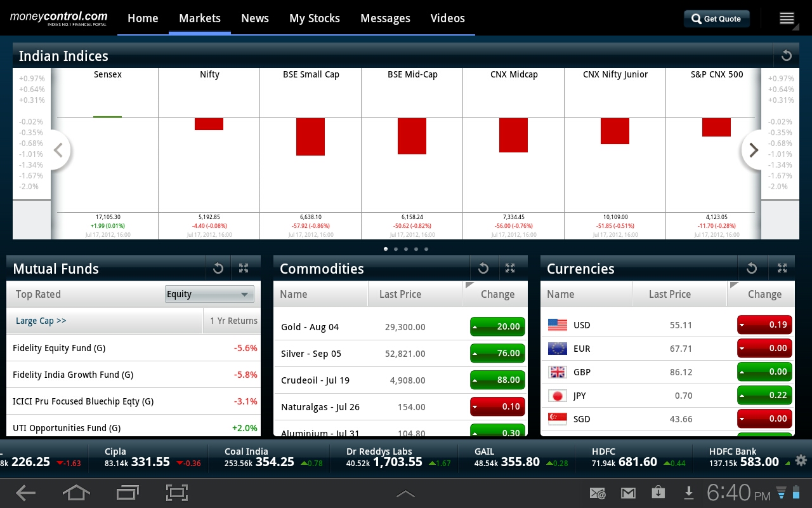Open Fidelity India Growth Fund (G) row

click(133, 375)
